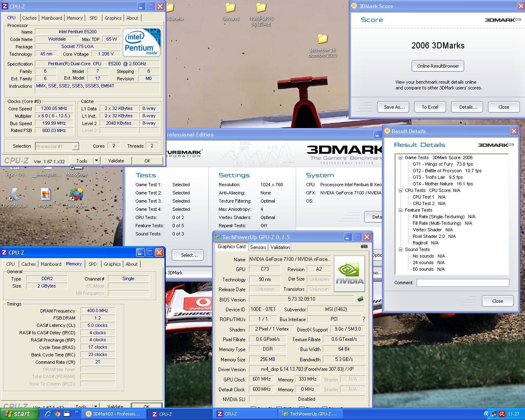Viewport: 525px width, 420px height.
Task: Click the GPU-Z camera screenshot icon
Action: [x=364, y=247]
